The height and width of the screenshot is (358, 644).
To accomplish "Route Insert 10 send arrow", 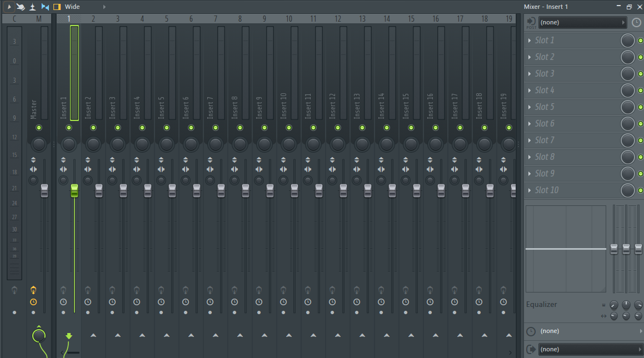I will tap(289, 335).
